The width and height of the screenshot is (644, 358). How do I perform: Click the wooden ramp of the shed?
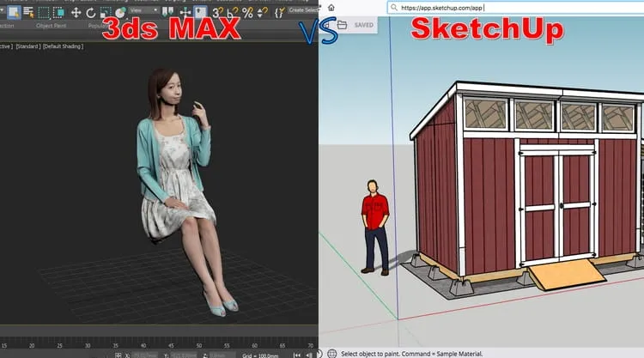click(x=567, y=274)
